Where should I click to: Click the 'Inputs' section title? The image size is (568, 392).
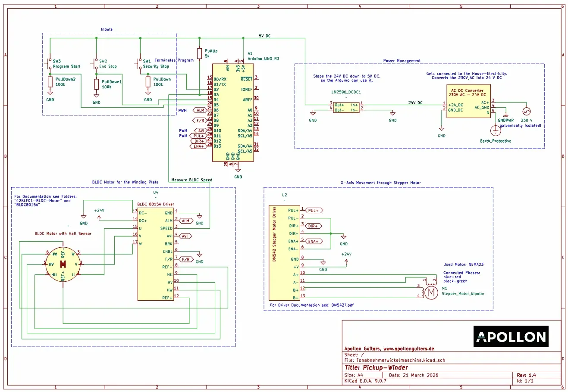107,30
